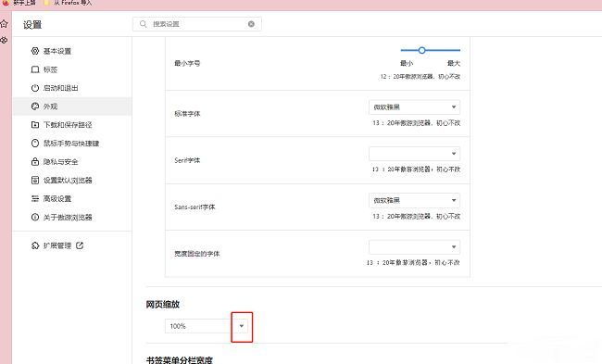Click the 最小 label under the slider

click(x=407, y=63)
